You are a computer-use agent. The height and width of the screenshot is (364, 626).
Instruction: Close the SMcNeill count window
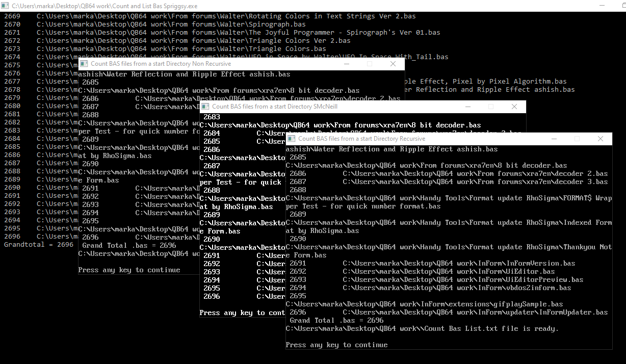(514, 107)
